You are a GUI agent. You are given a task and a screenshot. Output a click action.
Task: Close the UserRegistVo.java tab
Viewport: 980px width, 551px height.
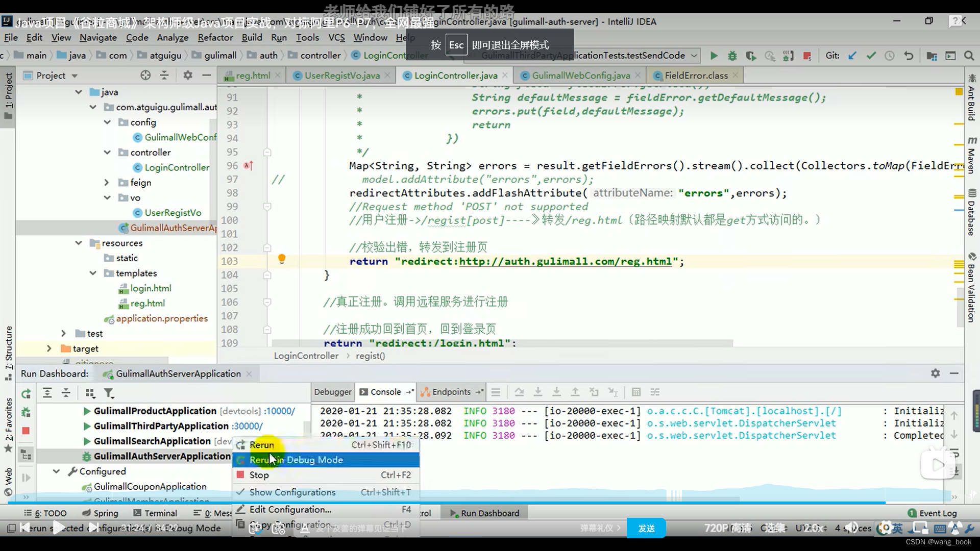387,76
